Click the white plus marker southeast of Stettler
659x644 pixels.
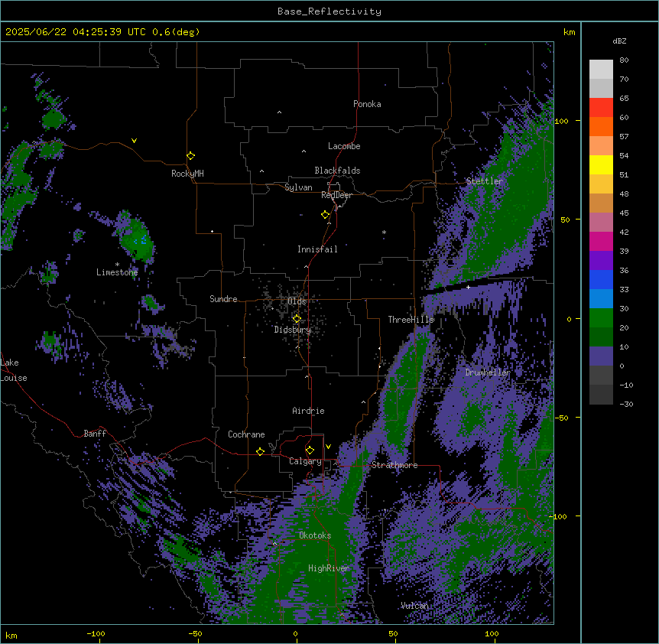coord(468,287)
